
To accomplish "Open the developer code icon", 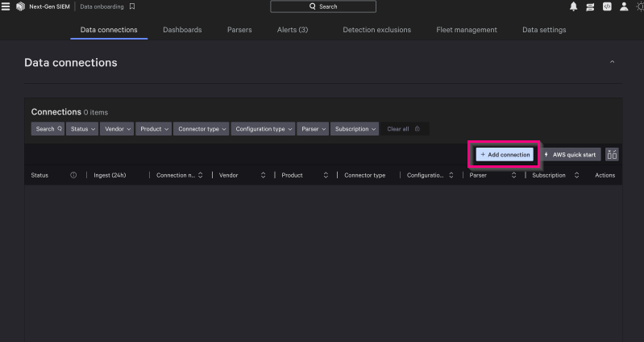I will click(607, 6).
